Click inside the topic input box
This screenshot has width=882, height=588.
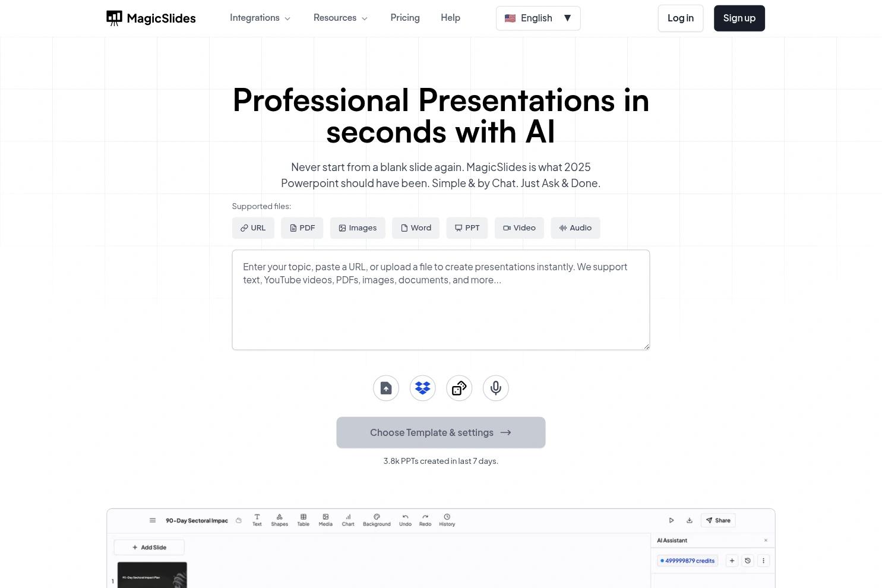point(441,299)
